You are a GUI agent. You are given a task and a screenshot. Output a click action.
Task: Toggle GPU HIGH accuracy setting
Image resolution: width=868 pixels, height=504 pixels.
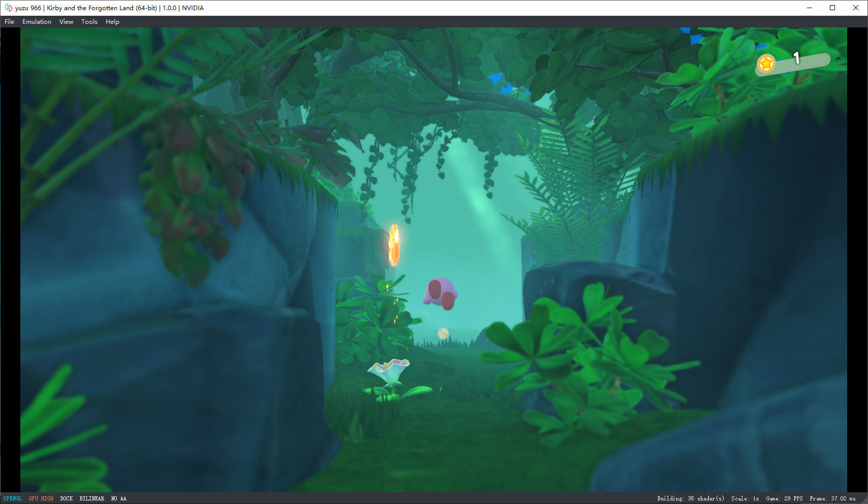pos(41,498)
